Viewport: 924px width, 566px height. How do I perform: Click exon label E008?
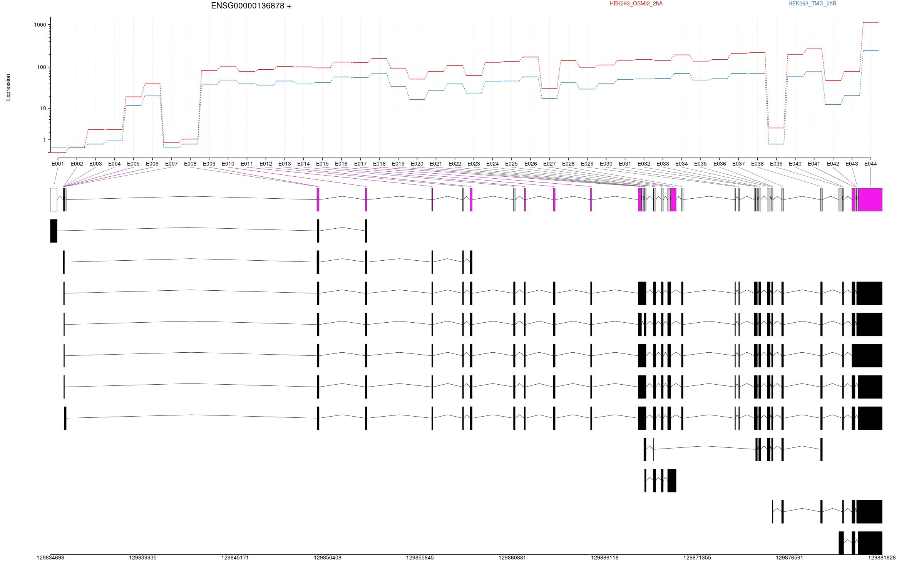(190, 164)
